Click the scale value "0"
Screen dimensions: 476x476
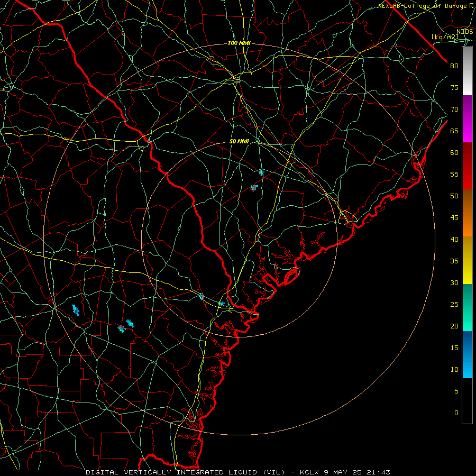tap(456, 413)
